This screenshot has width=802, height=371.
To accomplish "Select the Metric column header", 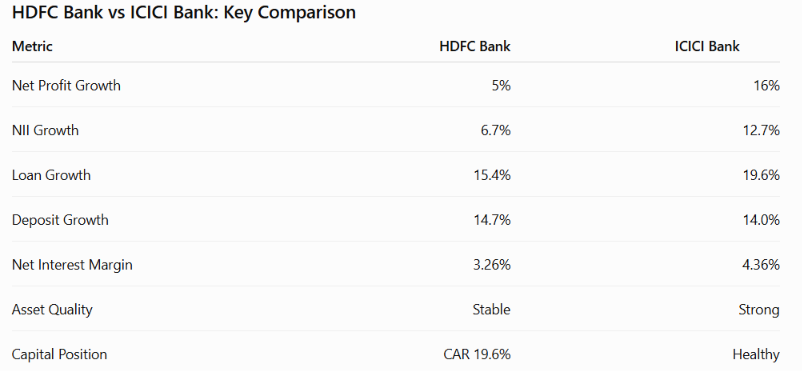I will tap(32, 46).
